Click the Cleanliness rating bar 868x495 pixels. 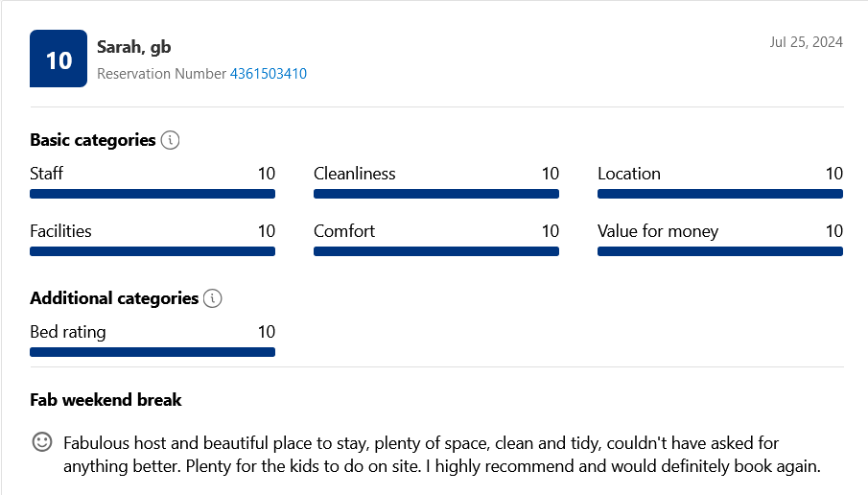point(436,194)
